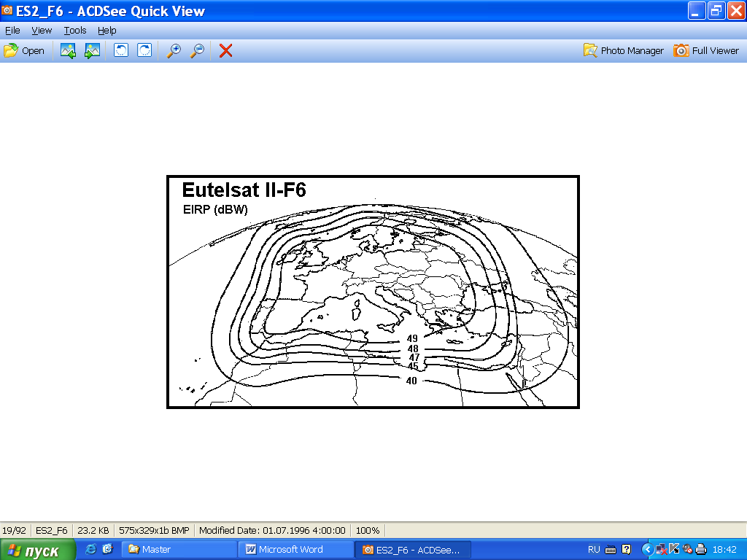Open Photo Manager

[623, 50]
